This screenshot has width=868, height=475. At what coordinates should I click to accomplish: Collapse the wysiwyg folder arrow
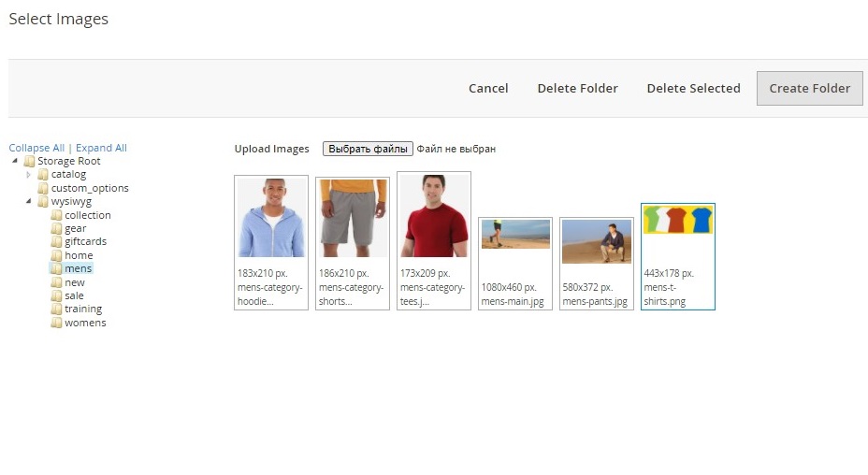(28, 201)
